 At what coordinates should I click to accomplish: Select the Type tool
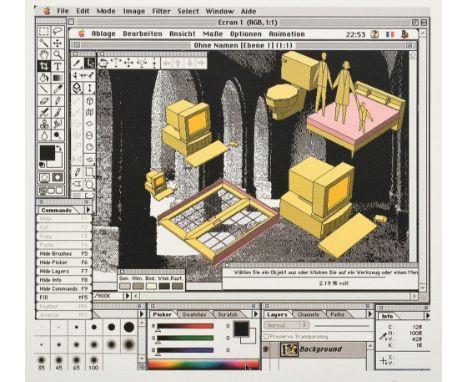(x=58, y=66)
